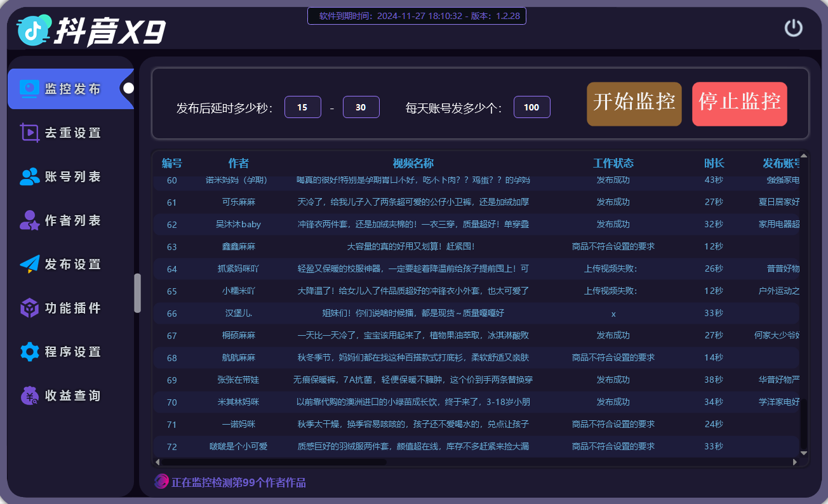Click the 去重设置 crop-video icon
Viewport: 828px width, 504px height.
click(x=29, y=132)
